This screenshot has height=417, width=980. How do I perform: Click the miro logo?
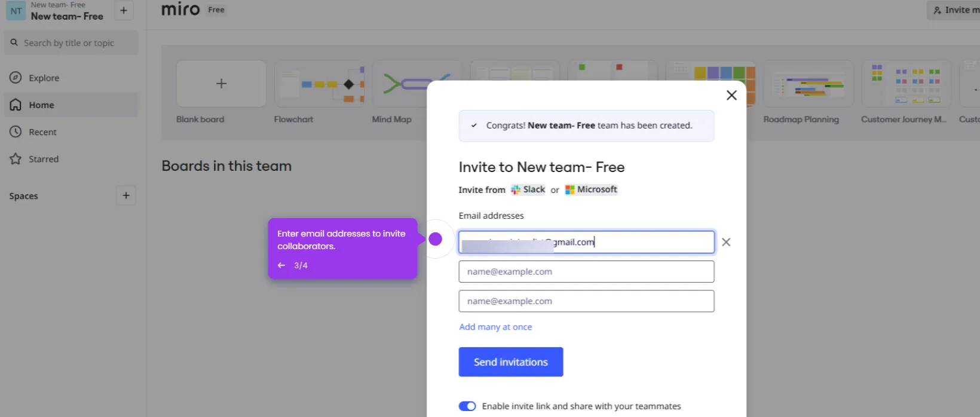point(180,9)
